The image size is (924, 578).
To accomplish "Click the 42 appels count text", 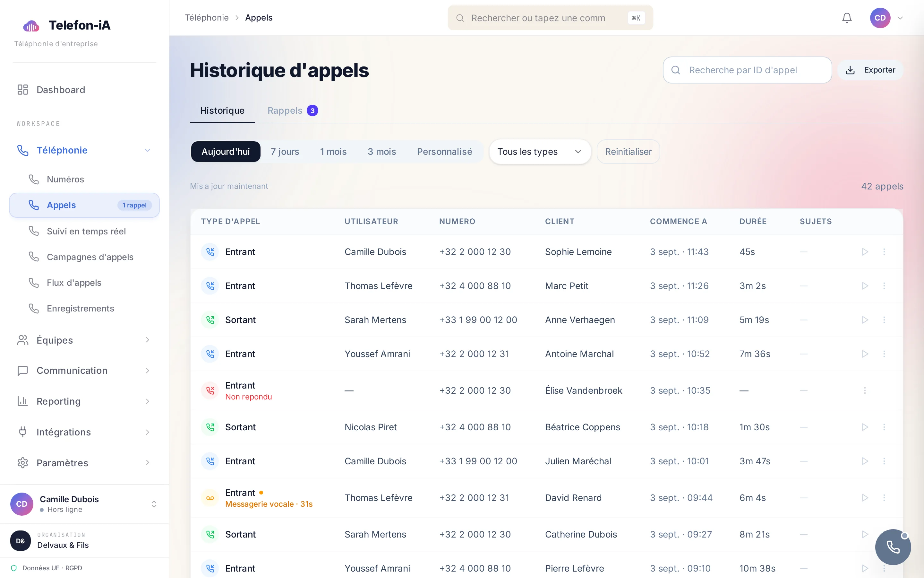I will point(882,186).
